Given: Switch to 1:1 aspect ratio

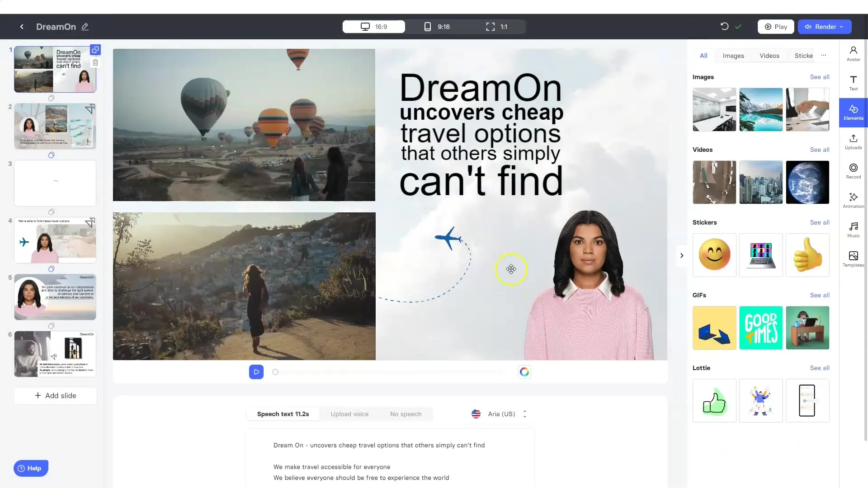Looking at the screenshot, I should 496,27.
